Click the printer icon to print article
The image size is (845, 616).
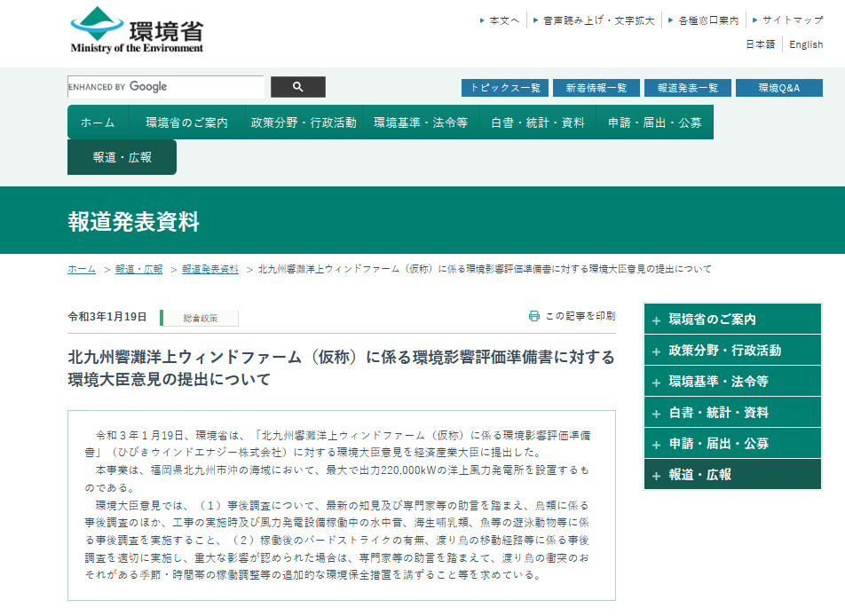pos(534,316)
